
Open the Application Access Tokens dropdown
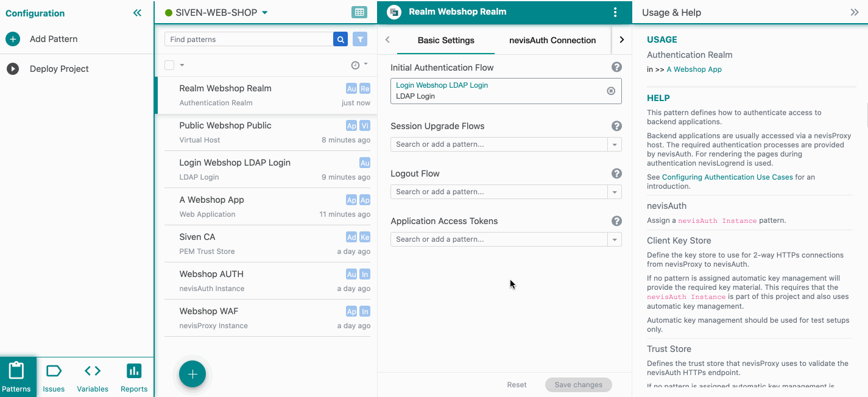coord(615,239)
